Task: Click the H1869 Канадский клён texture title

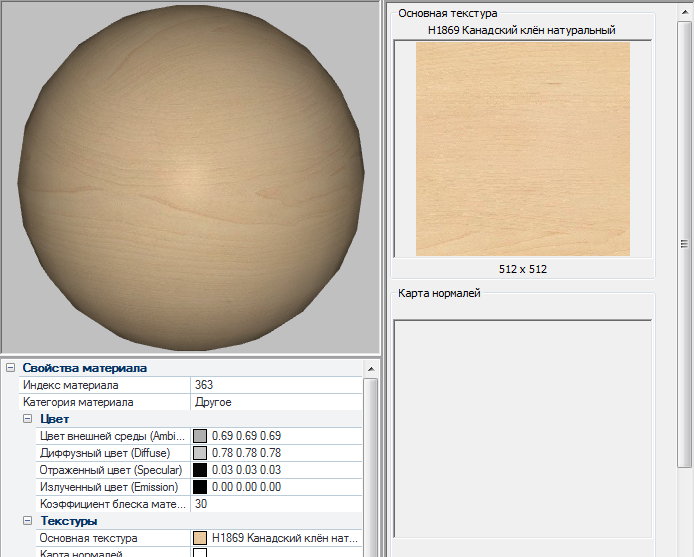Action: tap(522, 30)
